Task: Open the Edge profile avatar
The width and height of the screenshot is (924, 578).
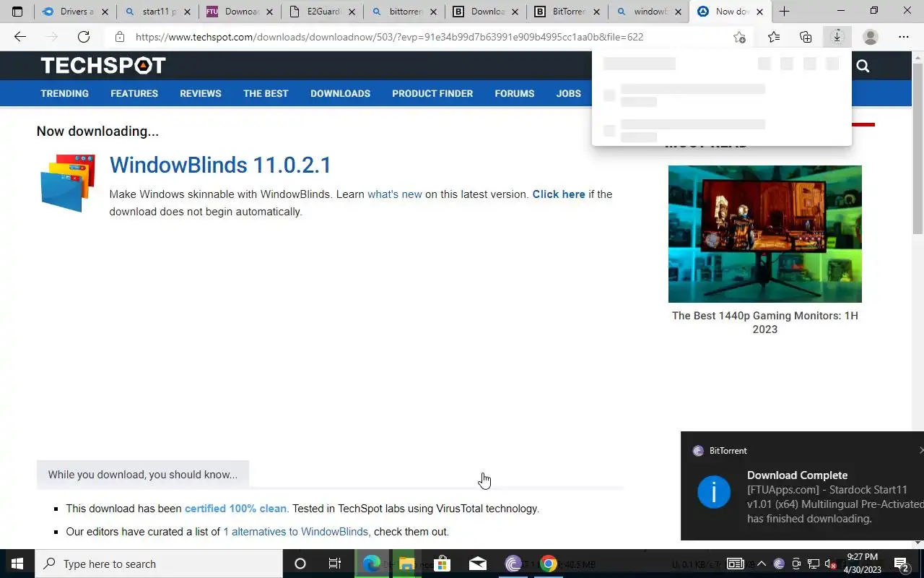Action: click(871, 37)
